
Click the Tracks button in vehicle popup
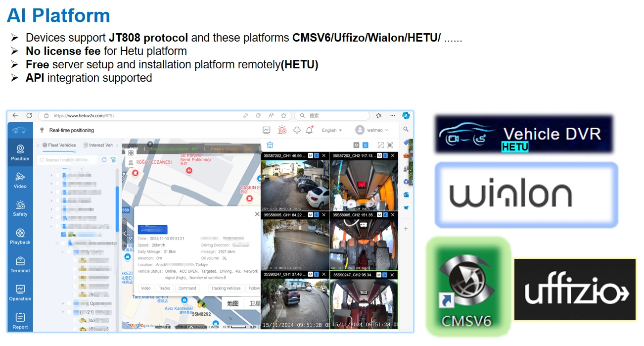(164, 288)
